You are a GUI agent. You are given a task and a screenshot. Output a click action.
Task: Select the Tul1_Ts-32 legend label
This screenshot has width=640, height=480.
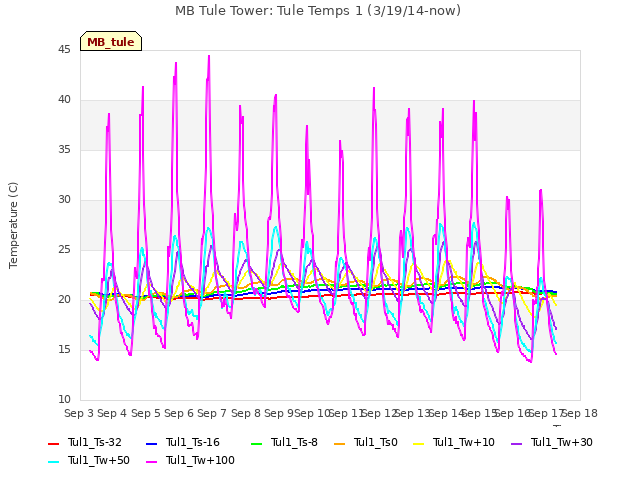[95, 442]
